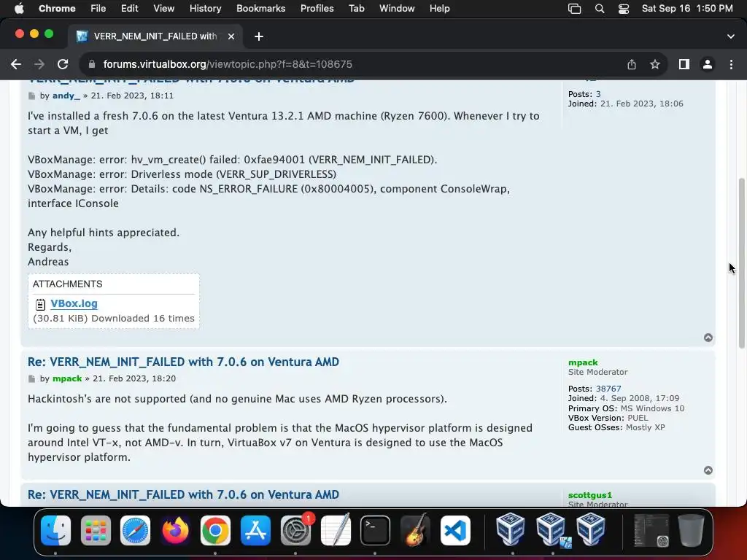Open the Trash in the Dock

[x=691, y=531]
